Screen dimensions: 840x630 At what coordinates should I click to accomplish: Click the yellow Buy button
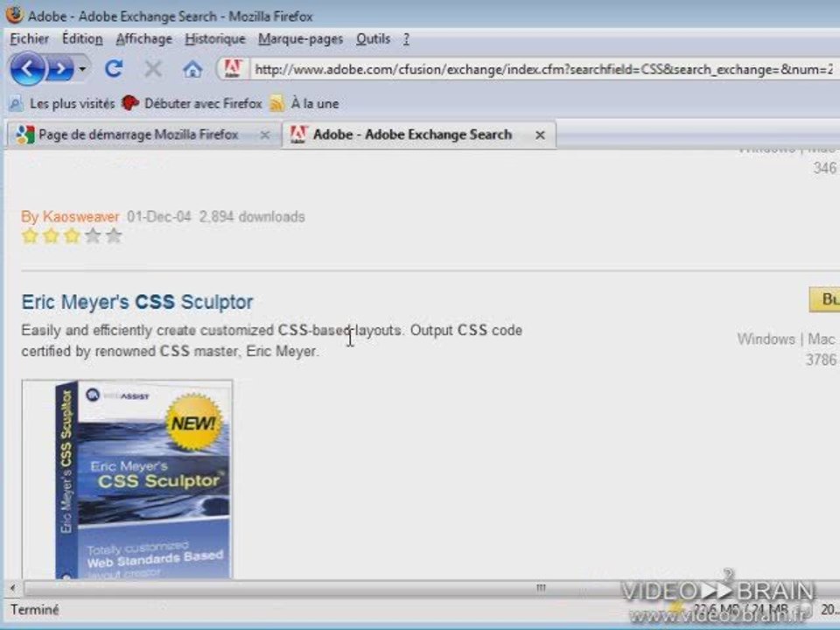[x=824, y=299]
